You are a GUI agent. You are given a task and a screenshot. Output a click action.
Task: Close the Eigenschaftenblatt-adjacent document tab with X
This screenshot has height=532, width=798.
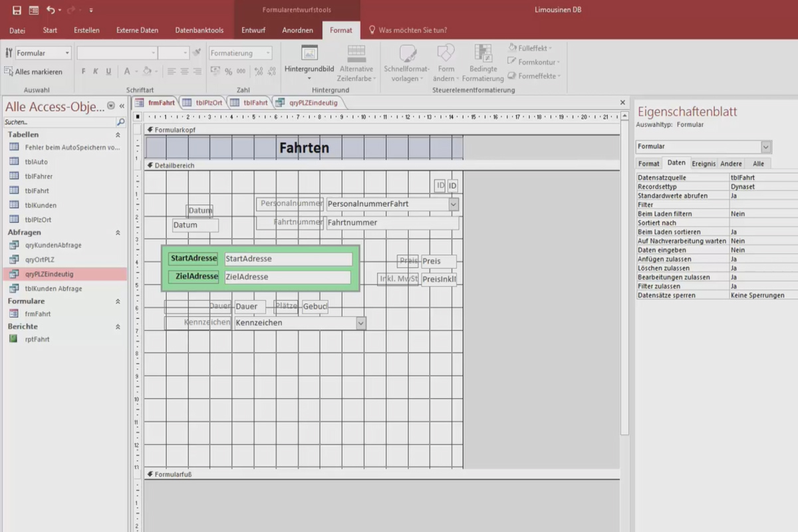pos(622,102)
